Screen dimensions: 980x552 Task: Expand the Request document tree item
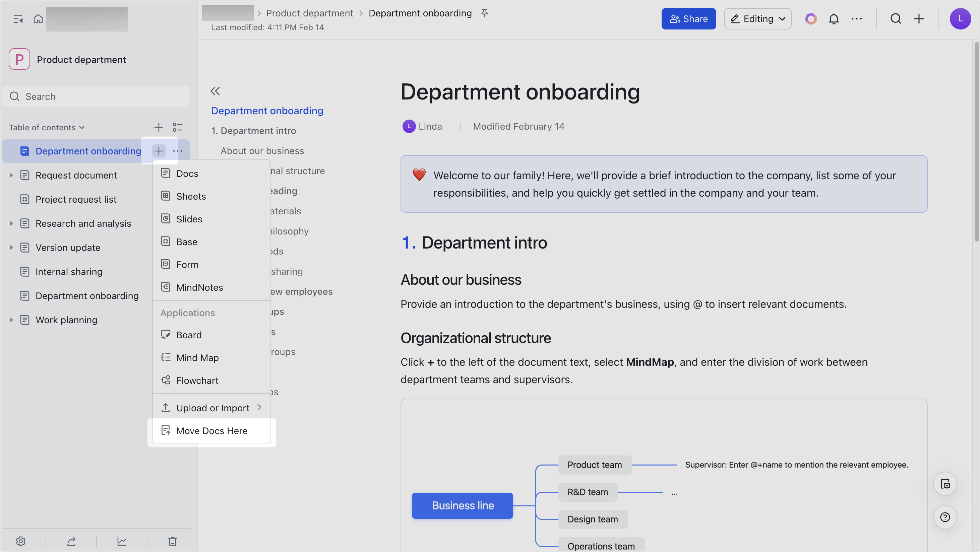[x=11, y=175]
